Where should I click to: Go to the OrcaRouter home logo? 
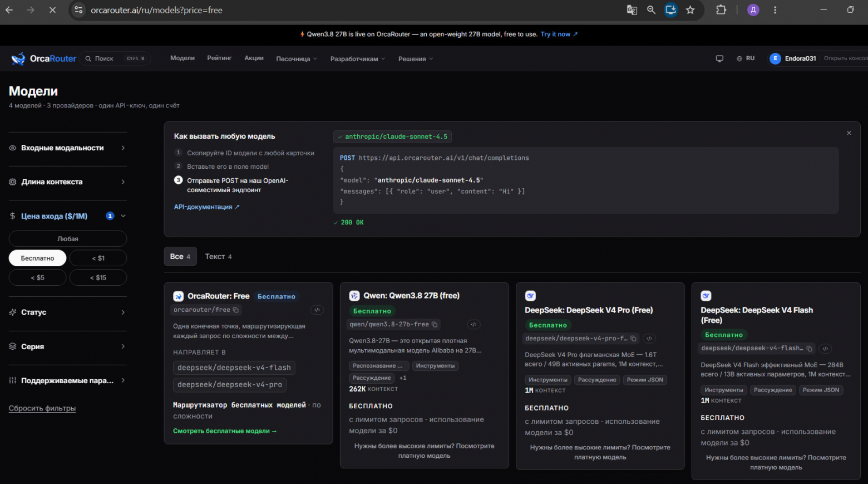pos(44,58)
